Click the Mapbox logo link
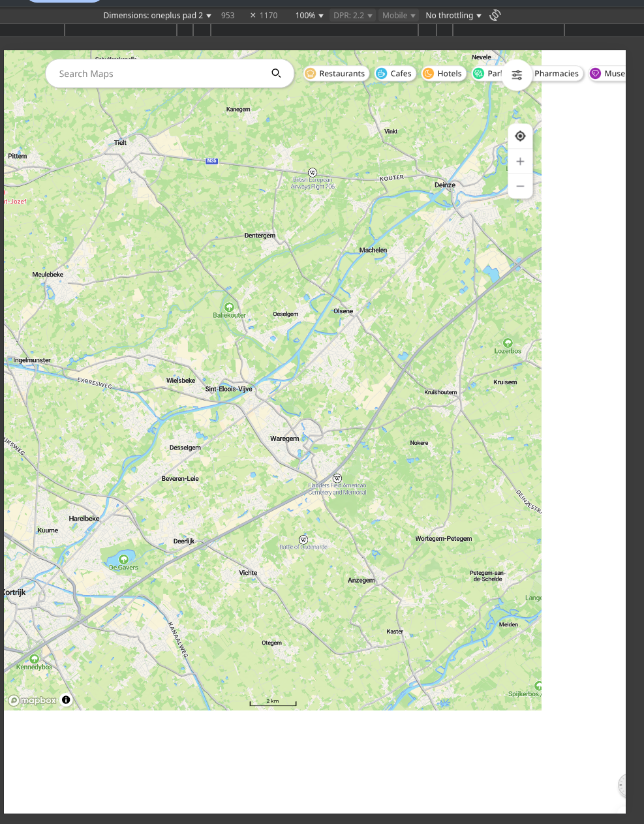This screenshot has width=644, height=824. point(33,700)
